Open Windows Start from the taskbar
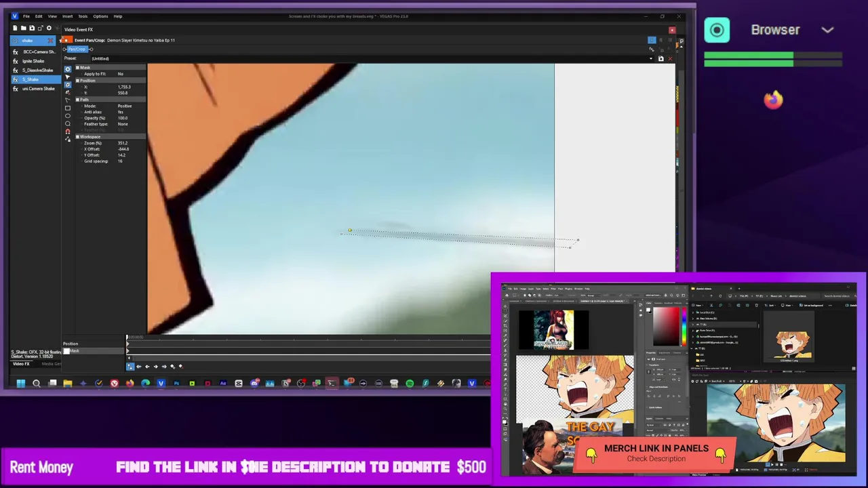Image resolution: width=868 pixels, height=488 pixels. 21,384
